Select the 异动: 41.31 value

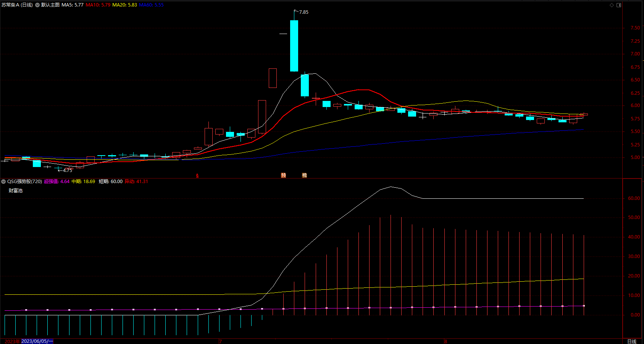[136, 182]
